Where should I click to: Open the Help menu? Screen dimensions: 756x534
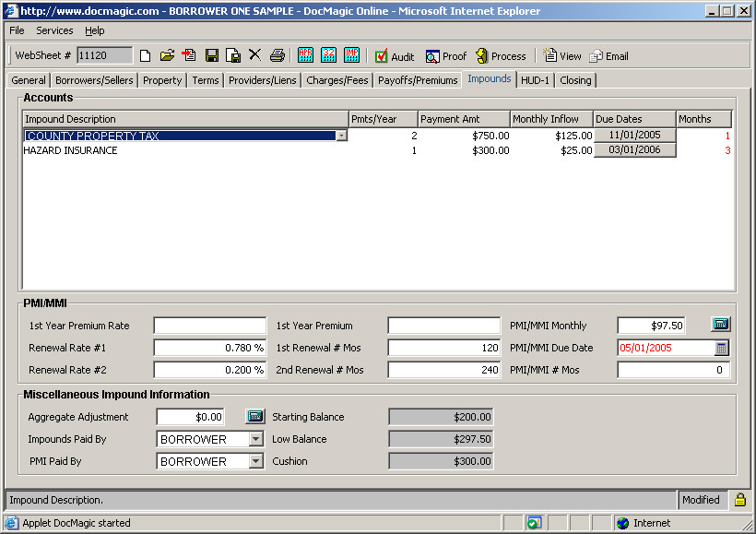94,30
